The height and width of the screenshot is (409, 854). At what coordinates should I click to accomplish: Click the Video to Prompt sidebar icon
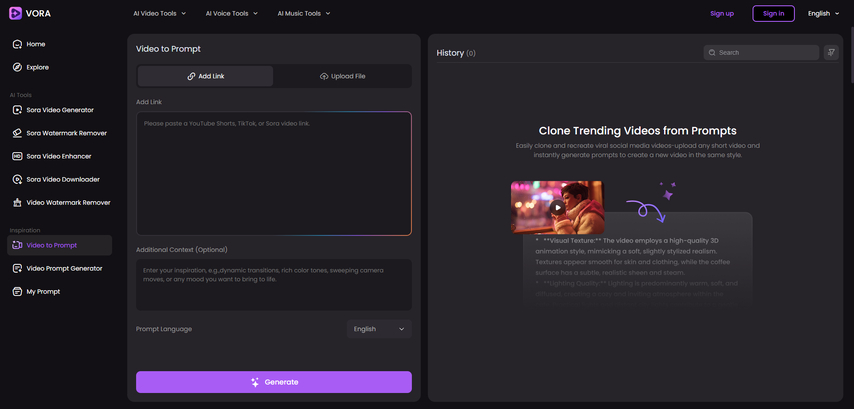(17, 245)
